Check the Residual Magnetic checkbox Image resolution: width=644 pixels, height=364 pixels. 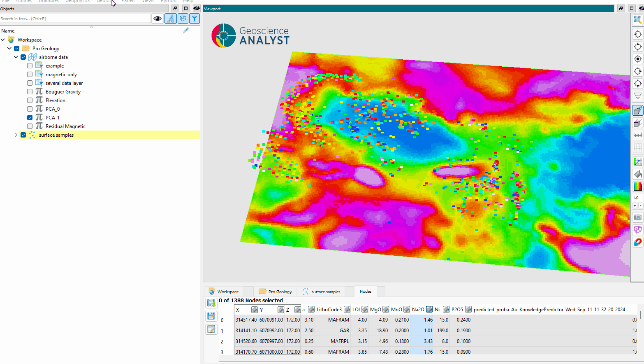[30, 126]
